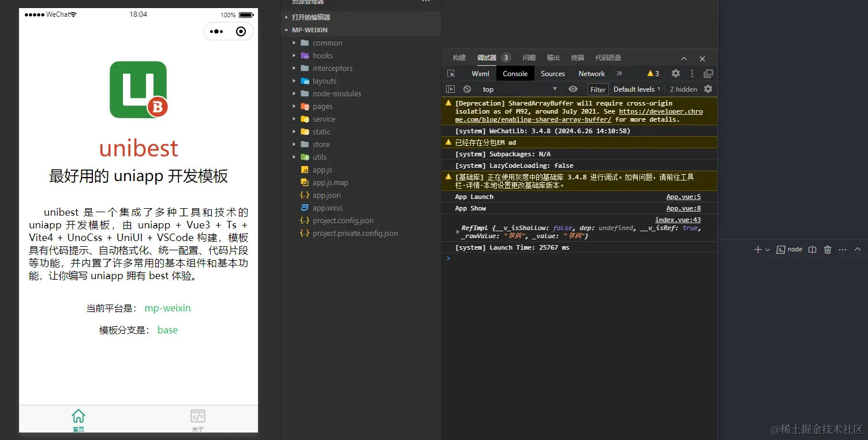This screenshot has width=868, height=440.
Task: Open the DevTools vertical dots menu
Action: (692, 74)
